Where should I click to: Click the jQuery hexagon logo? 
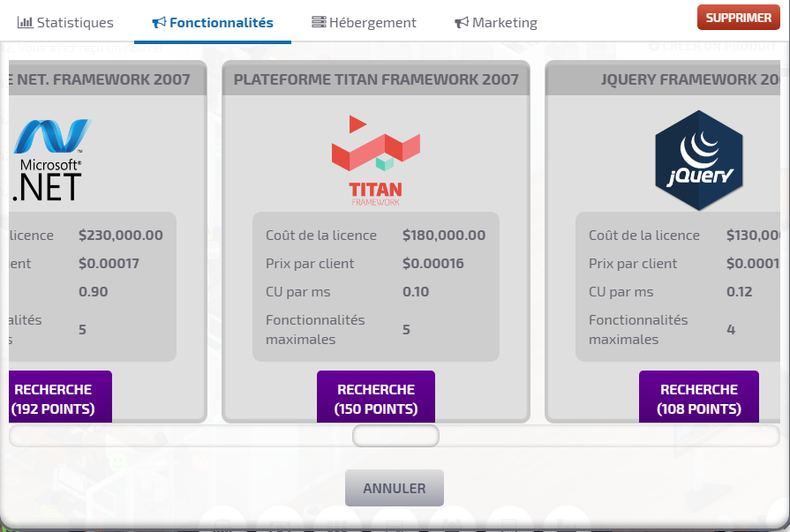(698, 161)
